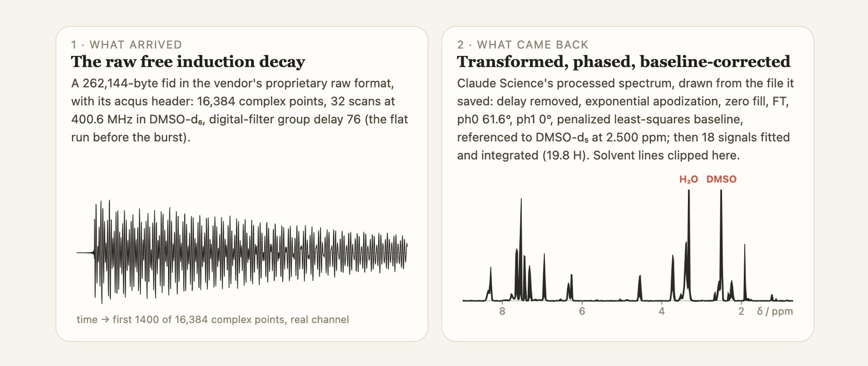The height and width of the screenshot is (366, 868).
Task: Click the 'Transformed, phased, baseline-corrected' heading
Action: (x=623, y=62)
